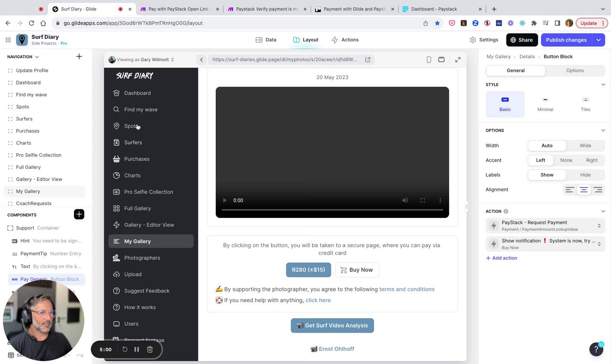Click the Photographers icon in app sidebar
The height and width of the screenshot is (364, 611).
116,258
